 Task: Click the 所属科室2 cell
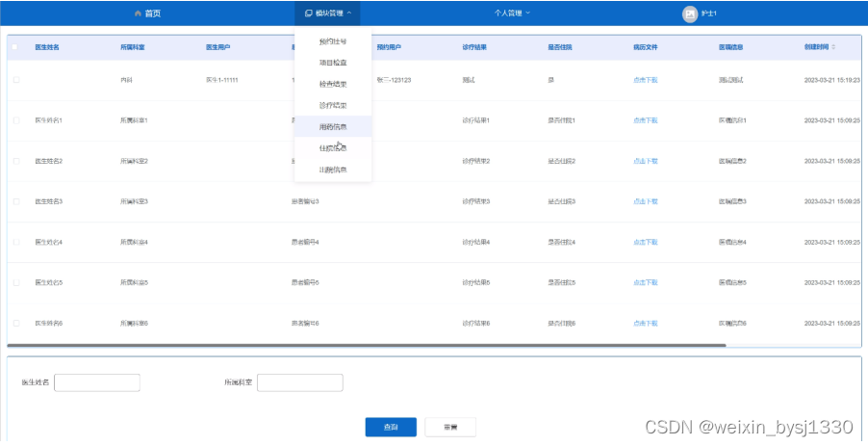coord(135,161)
